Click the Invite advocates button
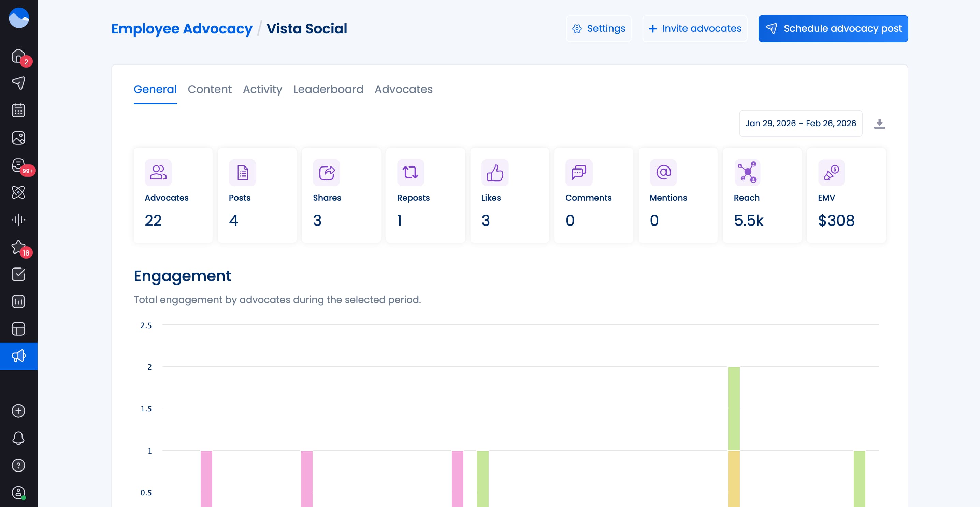The height and width of the screenshot is (507, 980). [x=695, y=28]
